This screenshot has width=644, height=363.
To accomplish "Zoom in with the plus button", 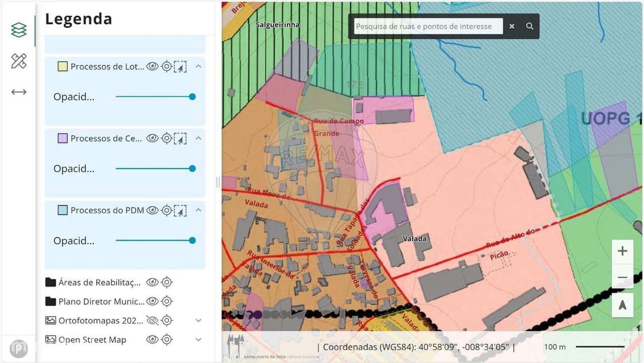I will point(622,251).
